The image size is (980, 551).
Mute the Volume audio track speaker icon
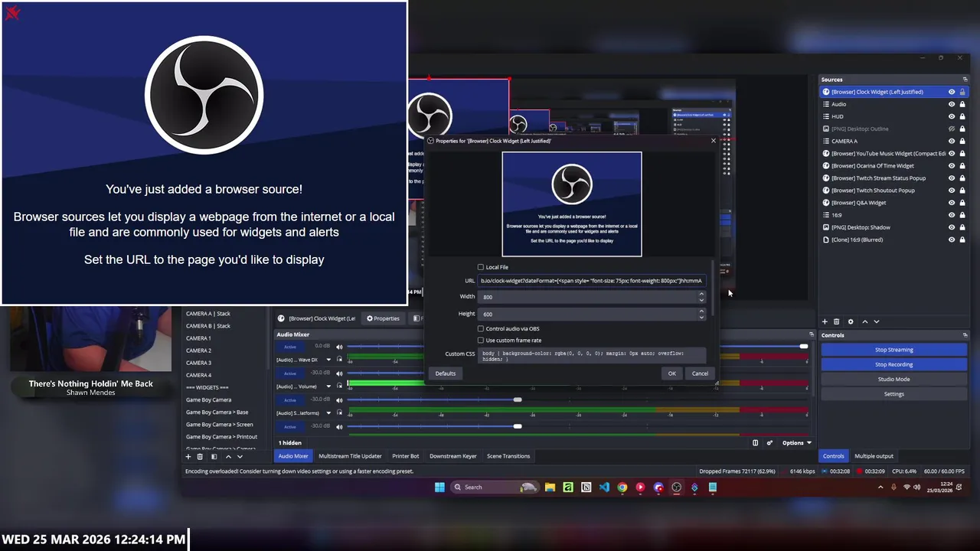pyautogui.click(x=339, y=373)
